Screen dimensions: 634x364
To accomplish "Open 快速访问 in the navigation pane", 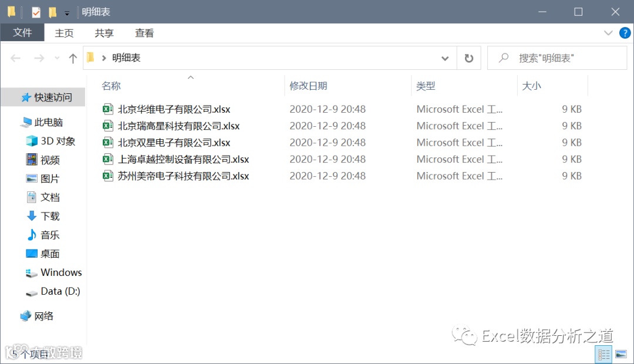I will pyautogui.click(x=53, y=97).
